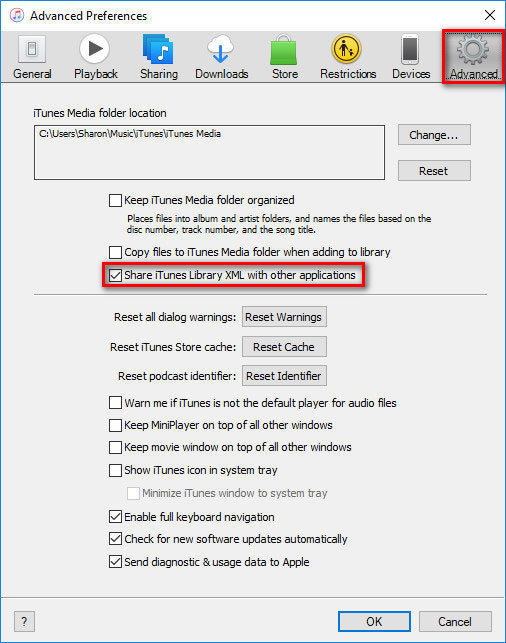Viewport: 506px width, 643px height.
Task: Click the 'Reset podcast identifier:' label
Action: click(x=177, y=376)
